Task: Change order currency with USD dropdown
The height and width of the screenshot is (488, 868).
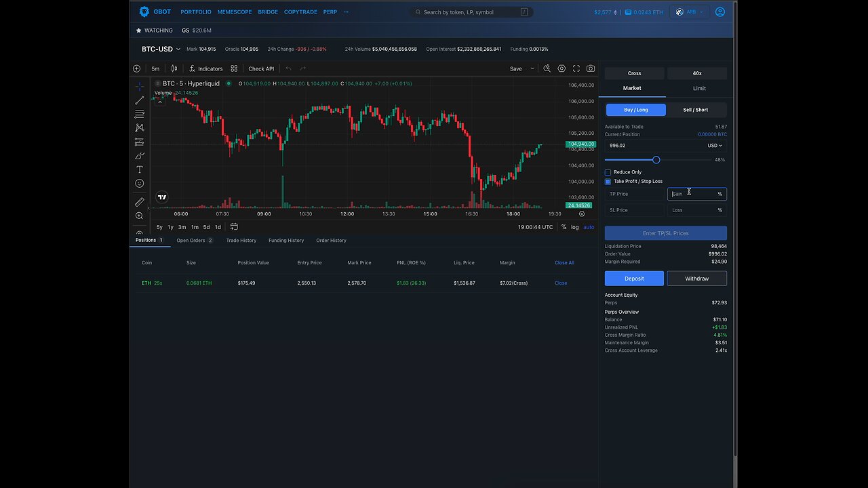Action: point(715,145)
